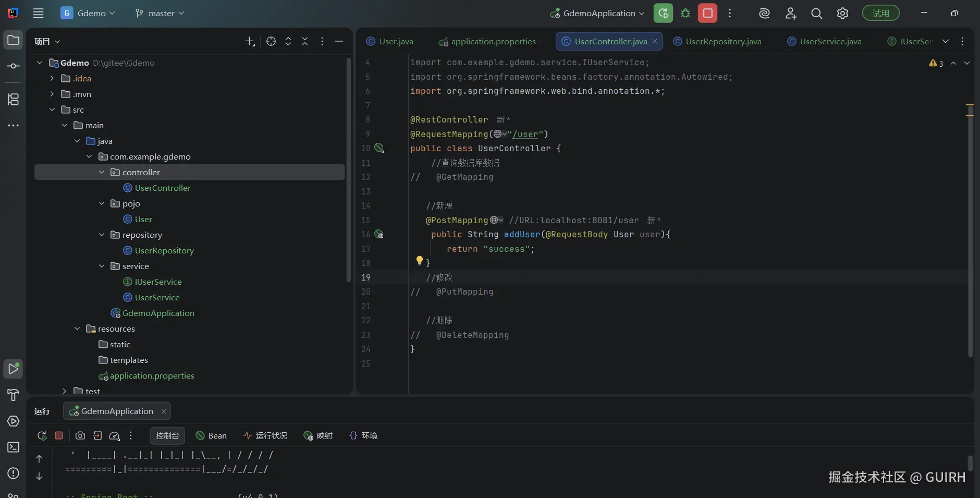Viewport: 980px width, 498px height.
Task: Show more tool windows ellipsis in left sidebar
Action: point(13,125)
